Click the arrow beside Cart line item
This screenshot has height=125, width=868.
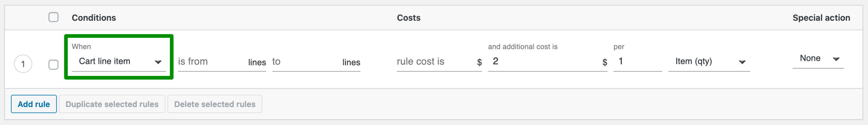158,62
